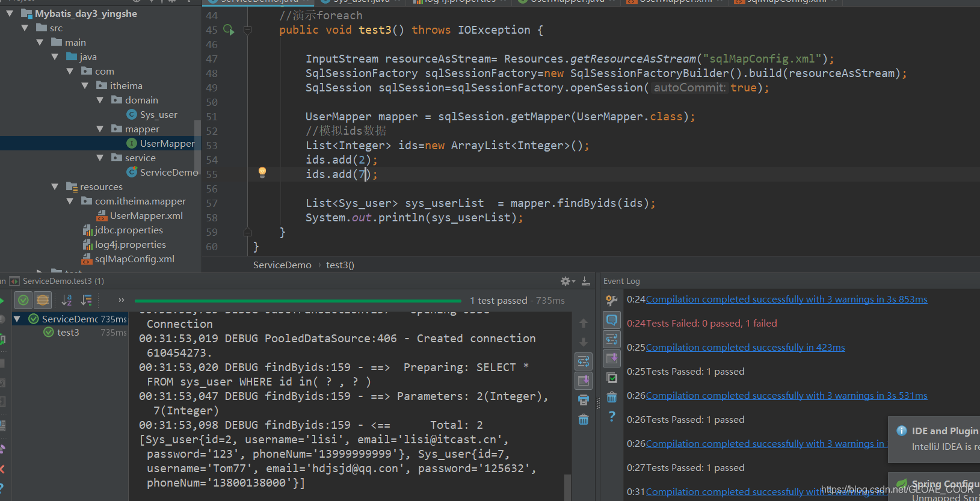The image size is (980, 501).
Task: Open the lightbulb intention actions on line 55
Action: [262, 173]
